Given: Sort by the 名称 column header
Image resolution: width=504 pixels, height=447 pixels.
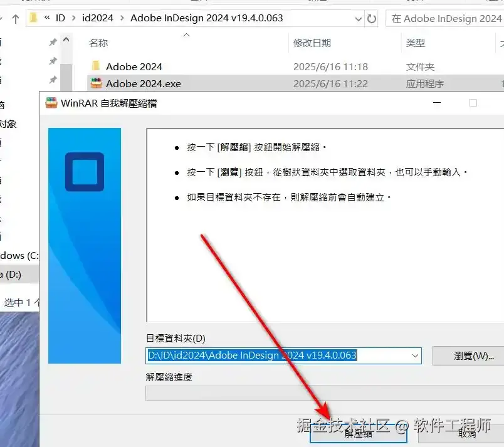Looking at the screenshot, I should pos(98,43).
